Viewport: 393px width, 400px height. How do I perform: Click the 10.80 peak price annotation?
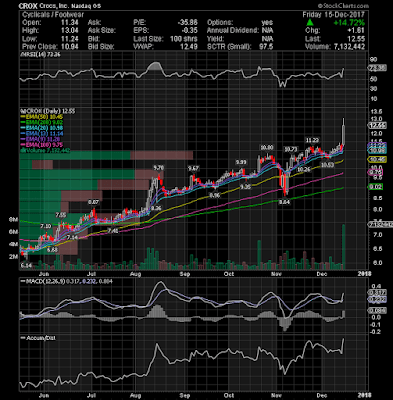pyautogui.click(x=266, y=148)
